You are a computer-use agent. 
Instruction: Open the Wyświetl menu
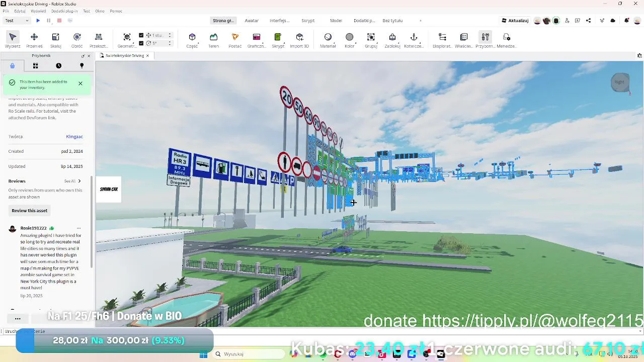coord(38,11)
